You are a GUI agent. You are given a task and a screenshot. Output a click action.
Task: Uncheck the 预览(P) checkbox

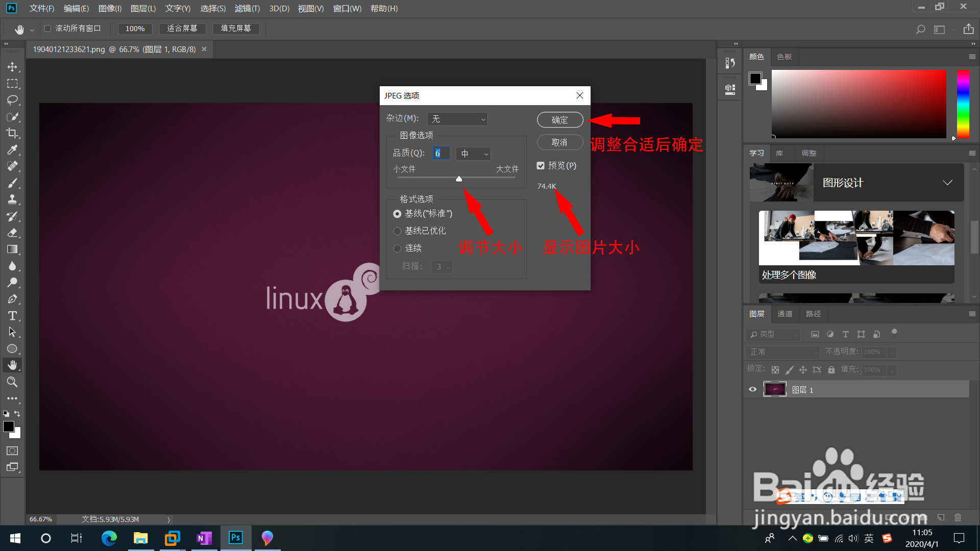(x=541, y=165)
